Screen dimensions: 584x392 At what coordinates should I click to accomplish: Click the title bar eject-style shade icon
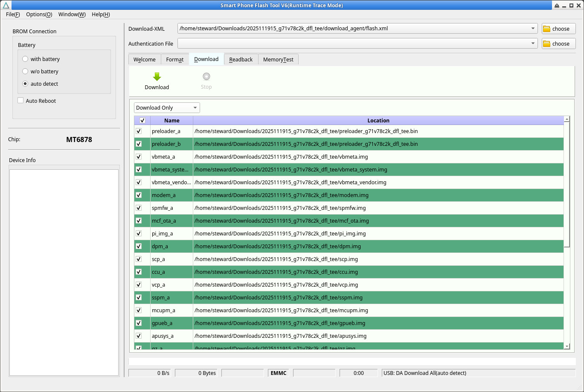[557, 6]
